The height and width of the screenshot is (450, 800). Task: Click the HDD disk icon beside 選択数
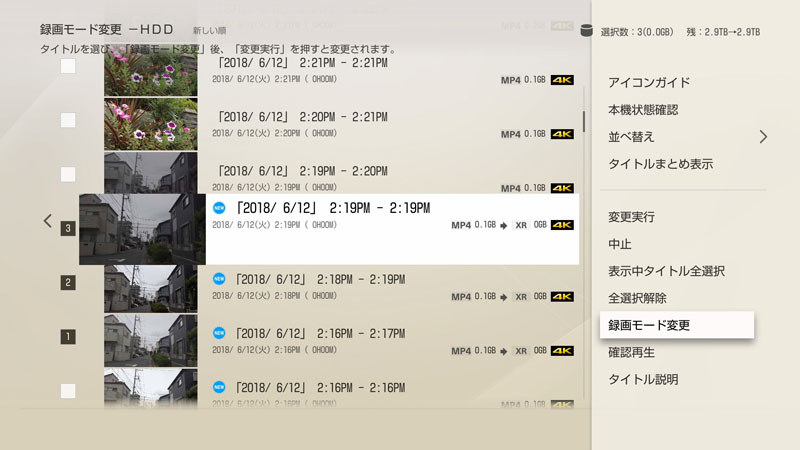tap(587, 31)
